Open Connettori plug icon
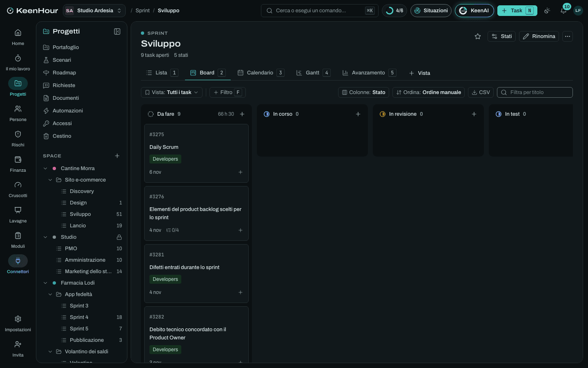Viewport: 588px width, 368px height. 18,261
